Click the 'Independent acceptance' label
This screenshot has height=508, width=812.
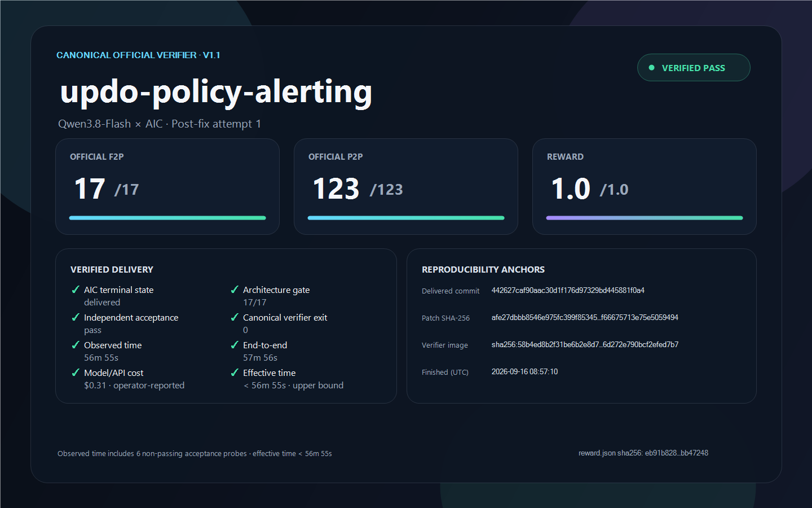(x=131, y=318)
